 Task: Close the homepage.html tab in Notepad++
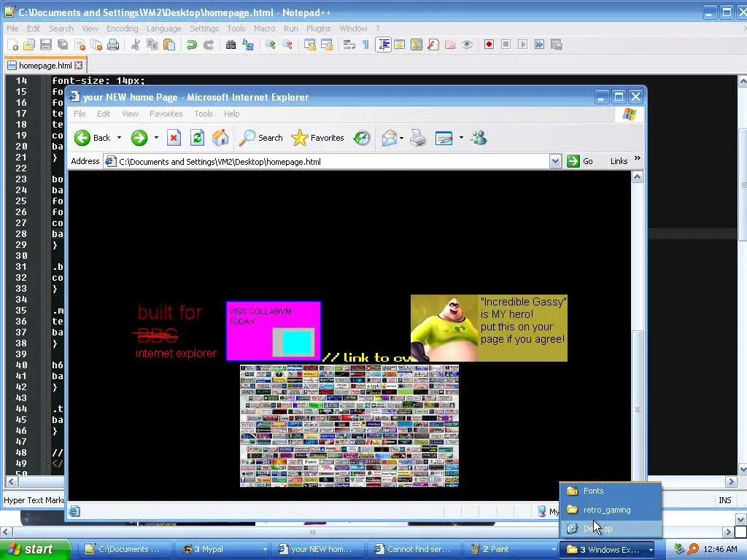pos(79,65)
